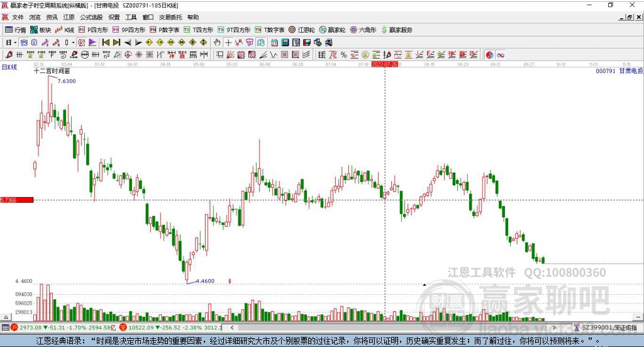The image size is (644, 347).
Task: Open the 帮助 menu
Action: pyautogui.click(x=193, y=17)
